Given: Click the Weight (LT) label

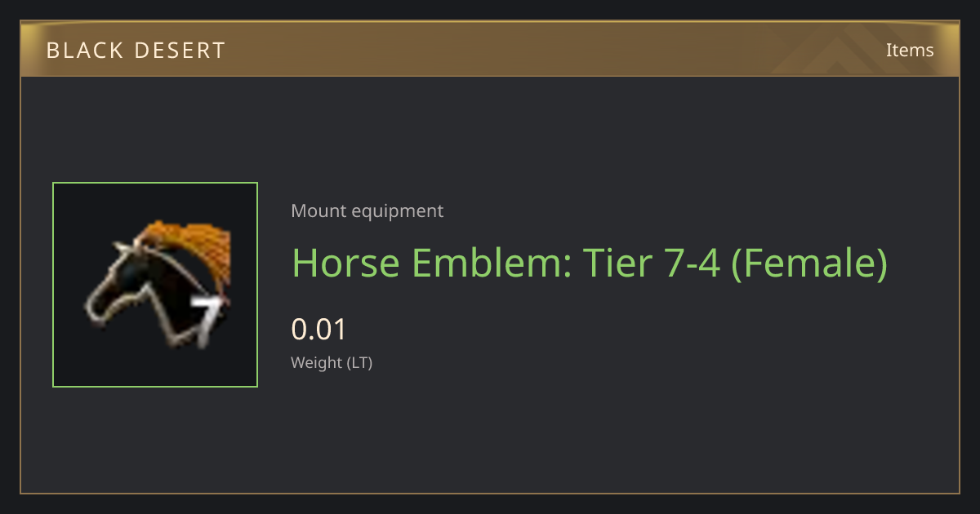Looking at the screenshot, I should tap(332, 363).
